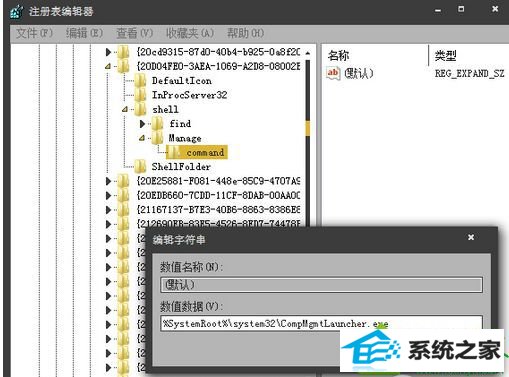The image size is (509, 377).
Task: Click the ab string value icon
Action: coord(333,73)
